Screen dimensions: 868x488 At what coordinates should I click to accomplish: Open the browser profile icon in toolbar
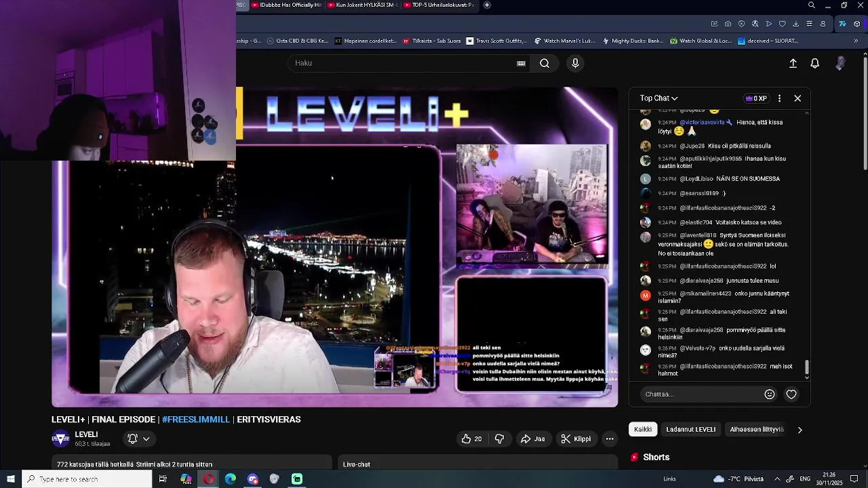[x=823, y=24]
